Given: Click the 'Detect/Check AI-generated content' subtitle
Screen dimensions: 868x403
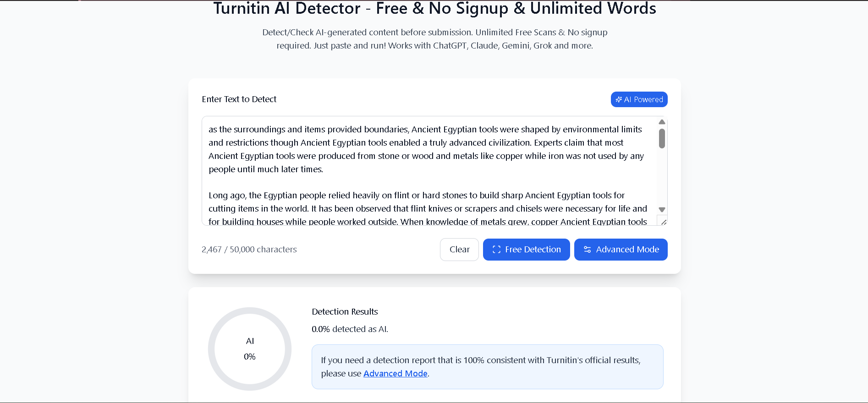Looking at the screenshot, I should coord(434,39).
